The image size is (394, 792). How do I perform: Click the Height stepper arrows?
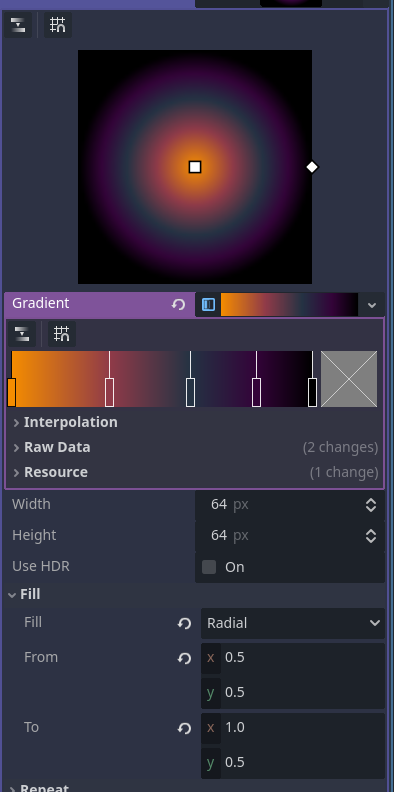pyautogui.click(x=371, y=535)
